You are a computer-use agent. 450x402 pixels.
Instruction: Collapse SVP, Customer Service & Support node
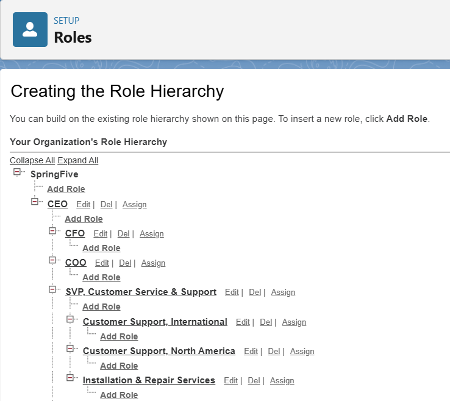[x=52, y=289]
